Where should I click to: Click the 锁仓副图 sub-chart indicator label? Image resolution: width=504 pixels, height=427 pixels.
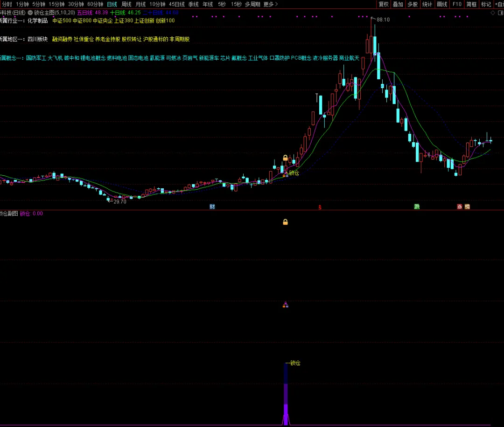click(9, 213)
